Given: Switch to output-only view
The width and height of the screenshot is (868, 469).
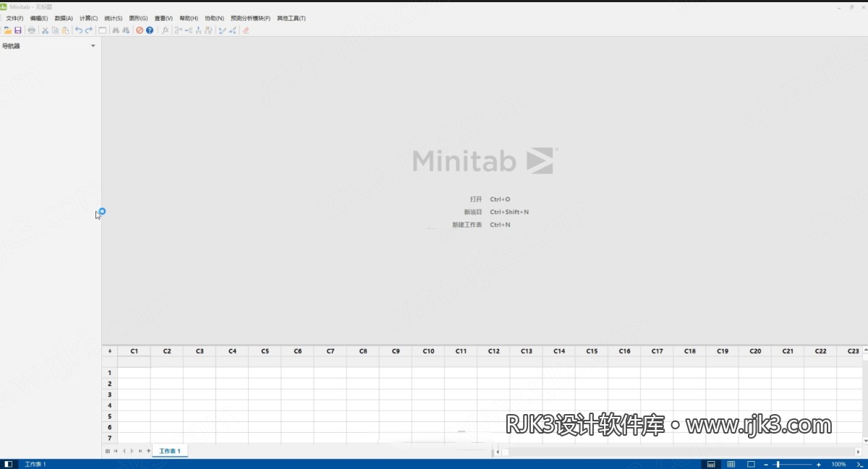Looking at the screenshot, I should (x=751, y=464).
